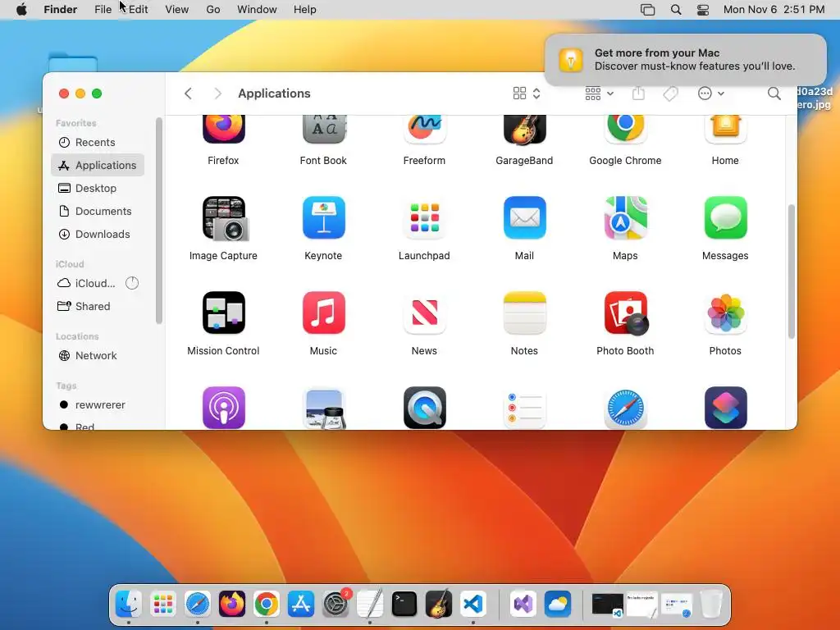
Task: Select Network under Locations
Action: point(98,356)
